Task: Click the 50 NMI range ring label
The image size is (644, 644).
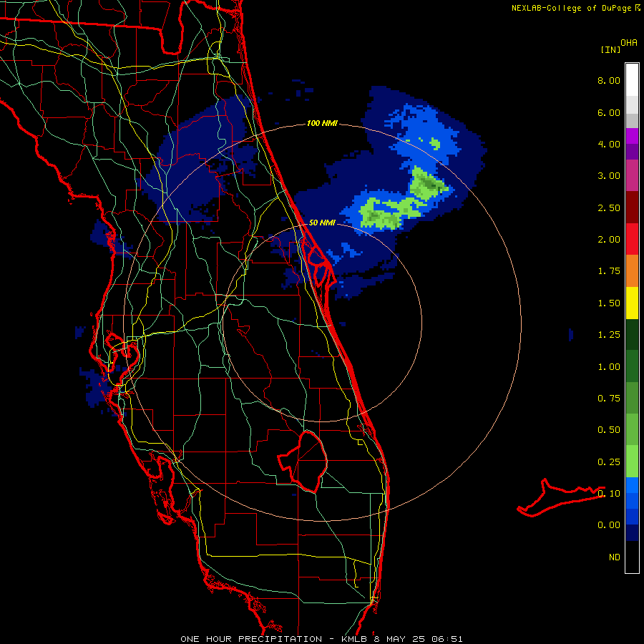Action: click(322, 223)
